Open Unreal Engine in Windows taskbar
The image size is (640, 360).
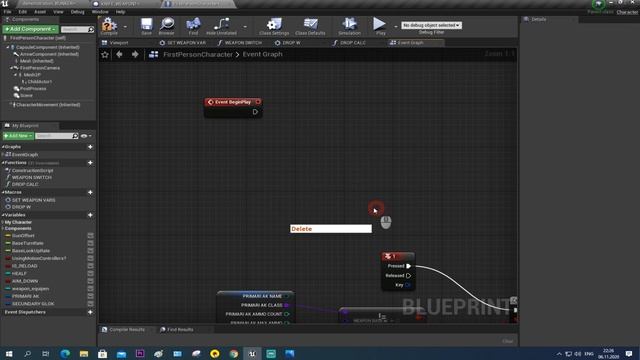click(x=252, y=353)
